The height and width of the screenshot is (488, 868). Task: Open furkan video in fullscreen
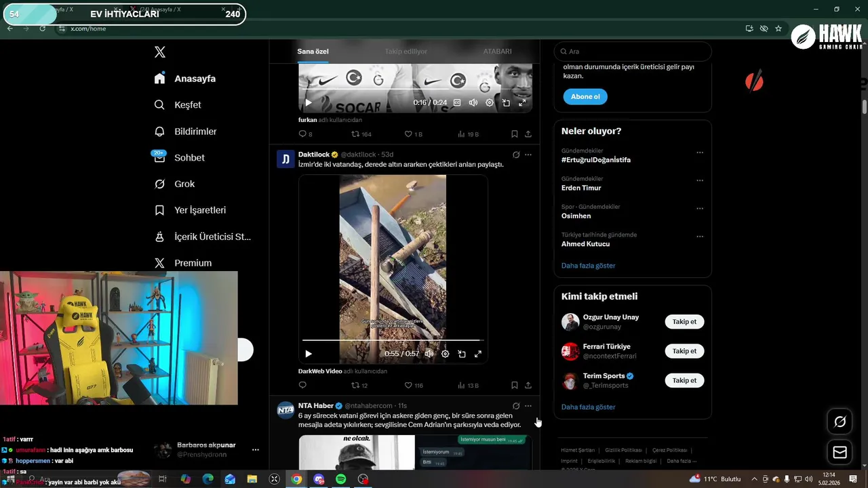pos(522,103)
